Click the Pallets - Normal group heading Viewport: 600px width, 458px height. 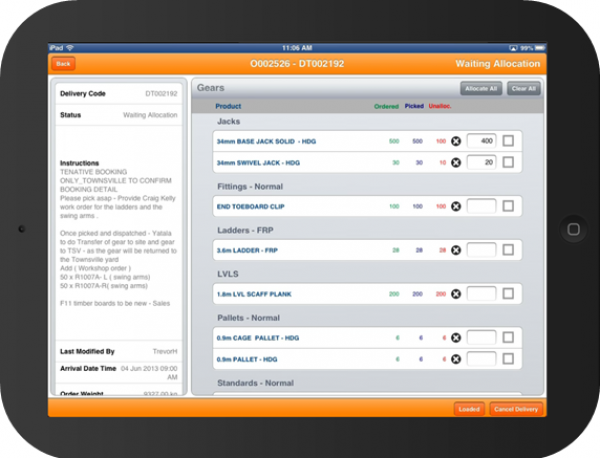click(x=248, y=318)
